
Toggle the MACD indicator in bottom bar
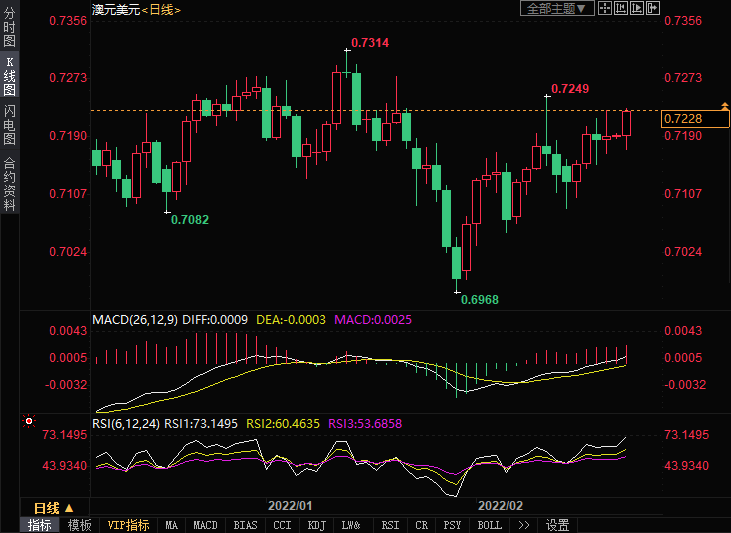point(205,525)
